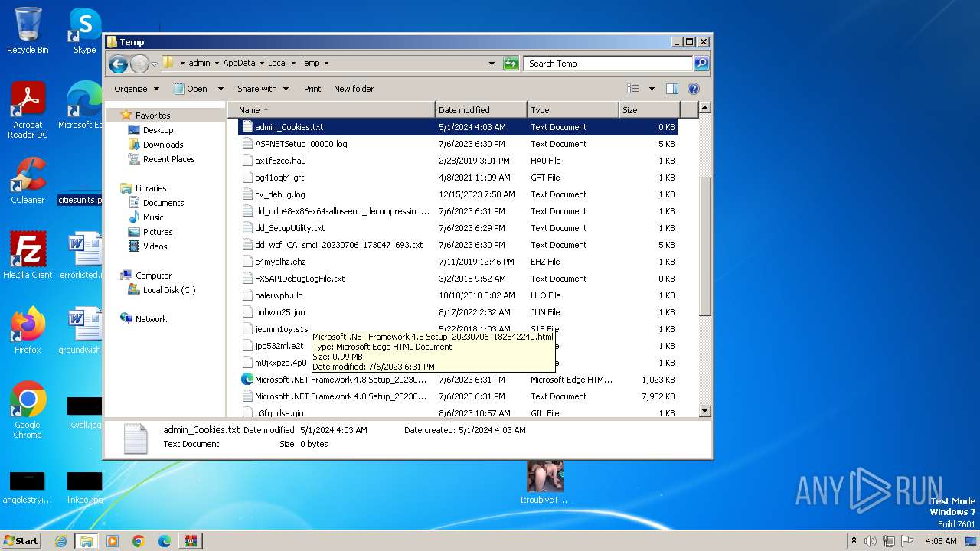The image size is (980, 551).
Task: Select Recent Places under Favorites
Action: coord(168,159)
